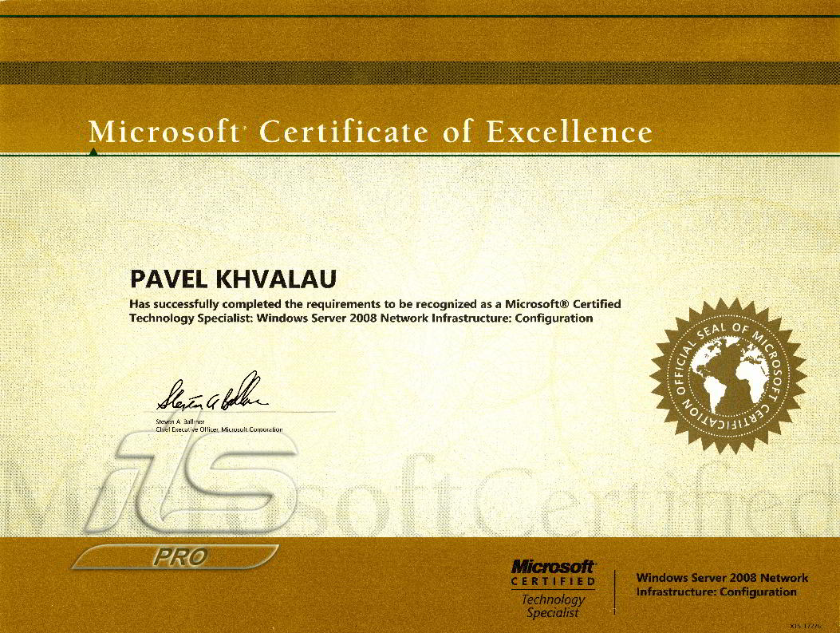
Task: Click the printed signer name below the signature
Action: pos(179,421)
